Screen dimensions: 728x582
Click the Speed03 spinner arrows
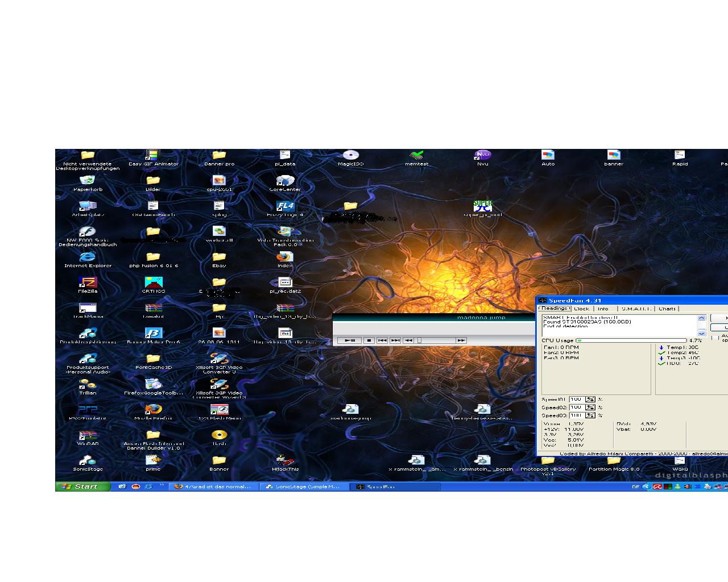590,415
